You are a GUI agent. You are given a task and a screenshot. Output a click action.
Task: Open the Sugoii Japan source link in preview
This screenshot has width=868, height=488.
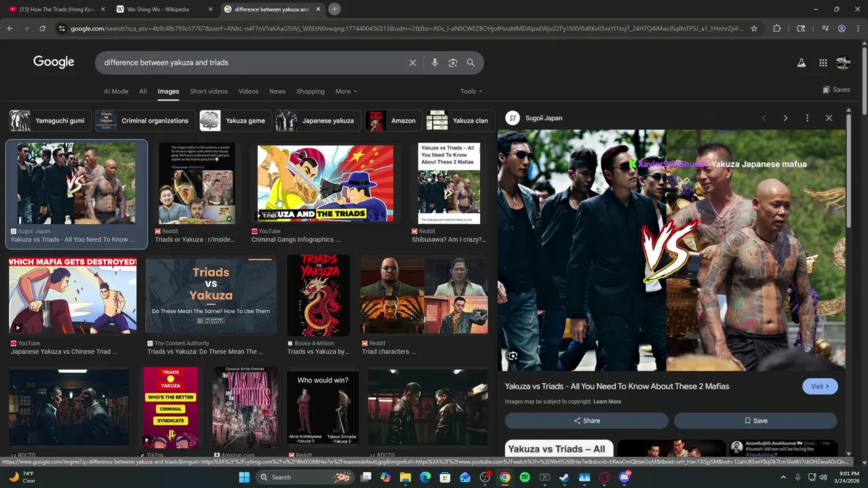point(534,118)
